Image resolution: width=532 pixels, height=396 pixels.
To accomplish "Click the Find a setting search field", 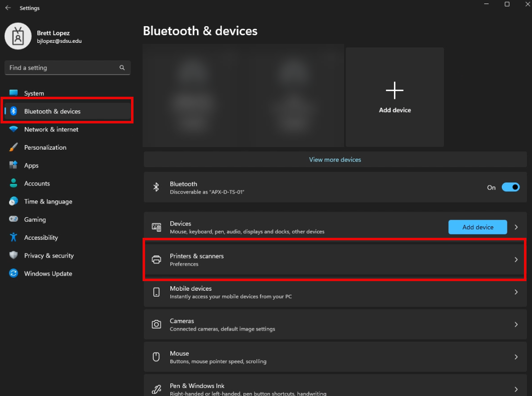I will [68, 68].
